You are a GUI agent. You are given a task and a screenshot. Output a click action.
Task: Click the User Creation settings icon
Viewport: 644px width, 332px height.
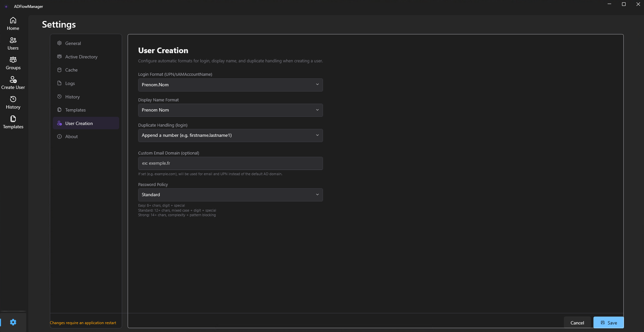pyautogui.click(x=59, y=123)
